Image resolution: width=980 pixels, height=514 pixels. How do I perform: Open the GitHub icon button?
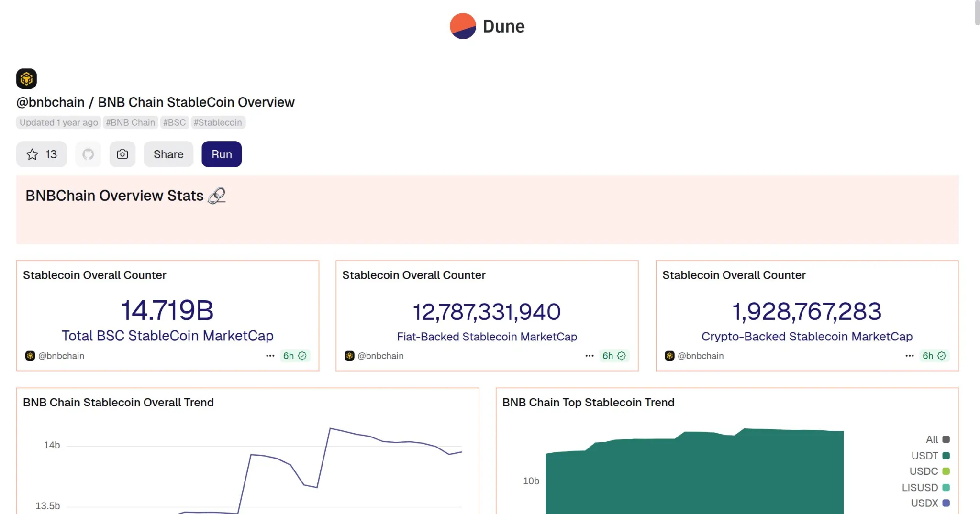(x=88, y=154)
